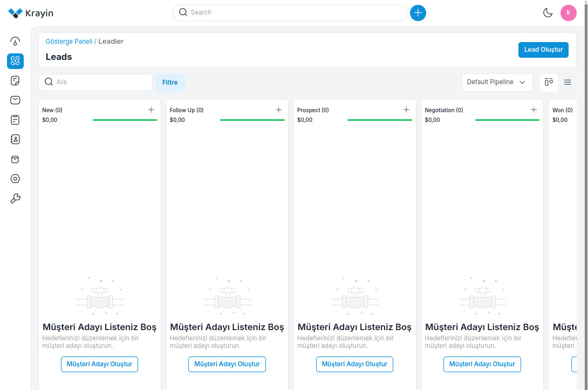Expand the Default Pipeline dropdown
Image resolution: width=588 pixels, height=390 pixels.
pos(496,83)
